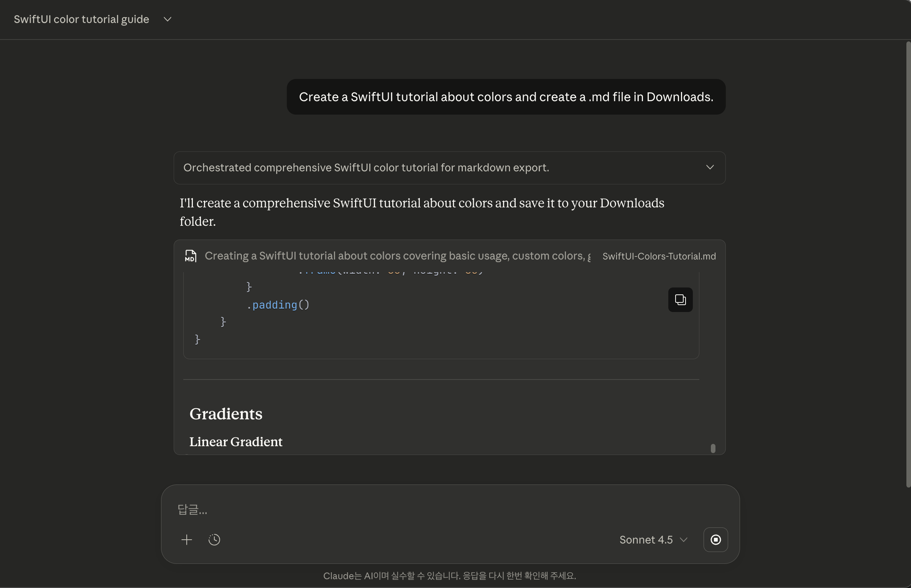Open the chat title dropdown chevron

[168, 19]
